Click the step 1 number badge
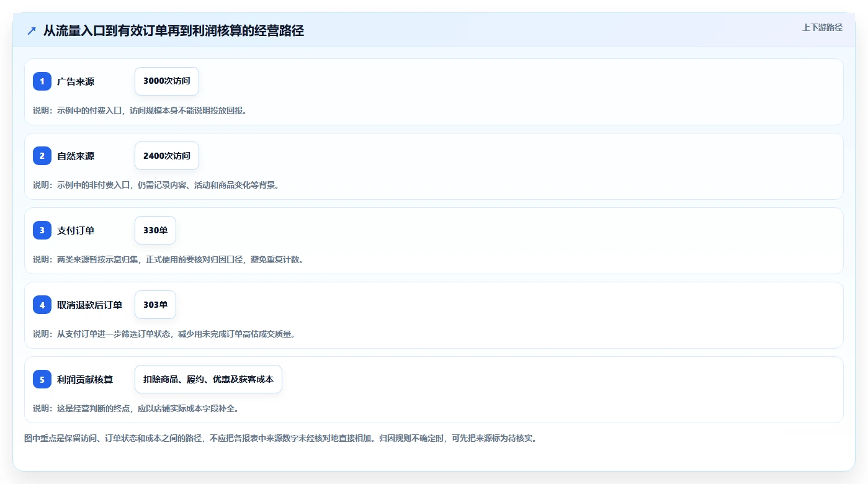The width and height of the screenshot is (868, 484). point(42,81)
